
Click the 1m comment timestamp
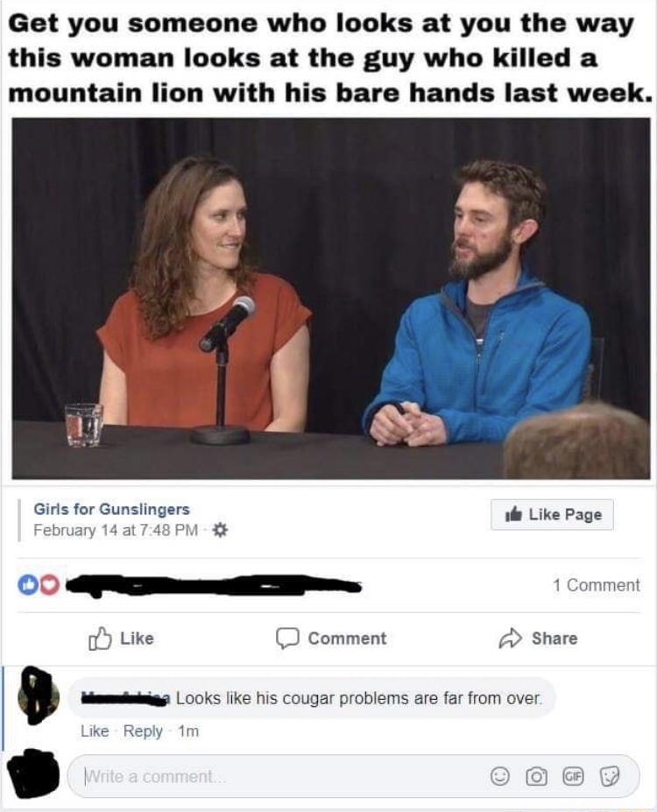[x=188, y=731]
